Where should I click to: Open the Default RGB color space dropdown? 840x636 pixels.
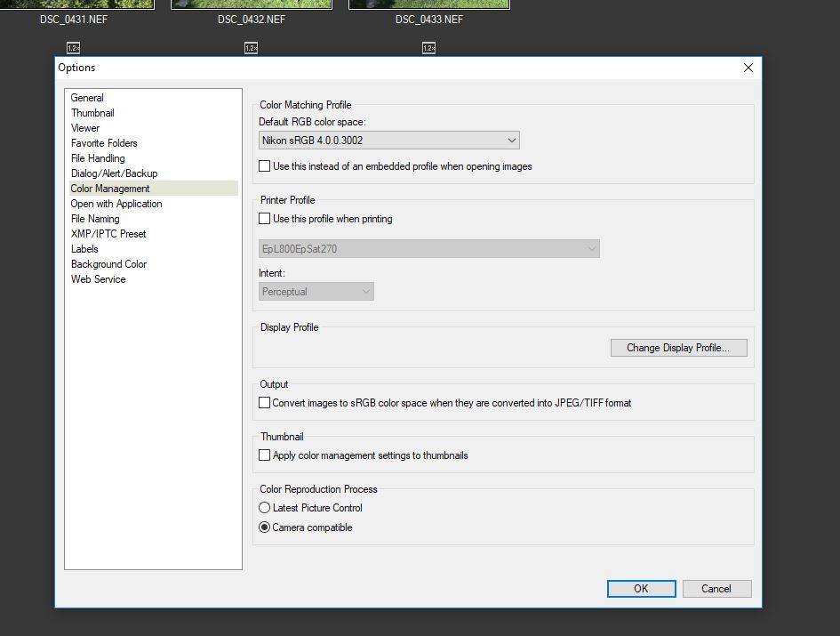pyautogui.click(x=389, y=141)
